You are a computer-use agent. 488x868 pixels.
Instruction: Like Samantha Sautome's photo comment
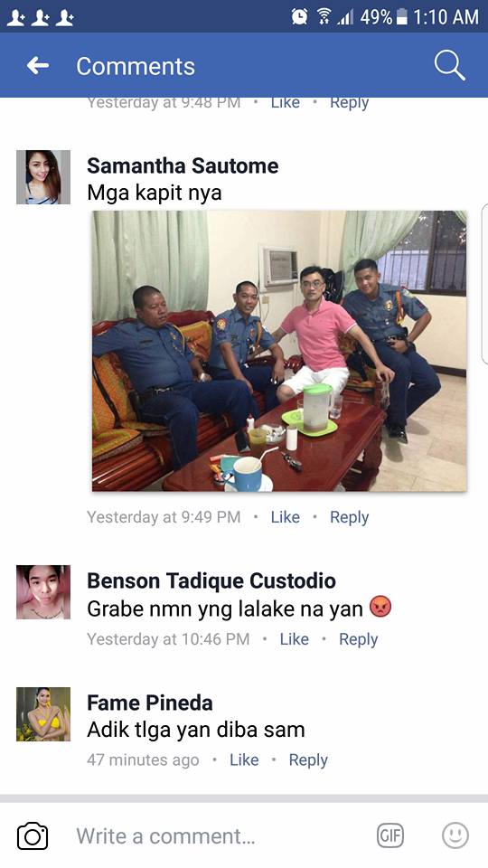285,517
